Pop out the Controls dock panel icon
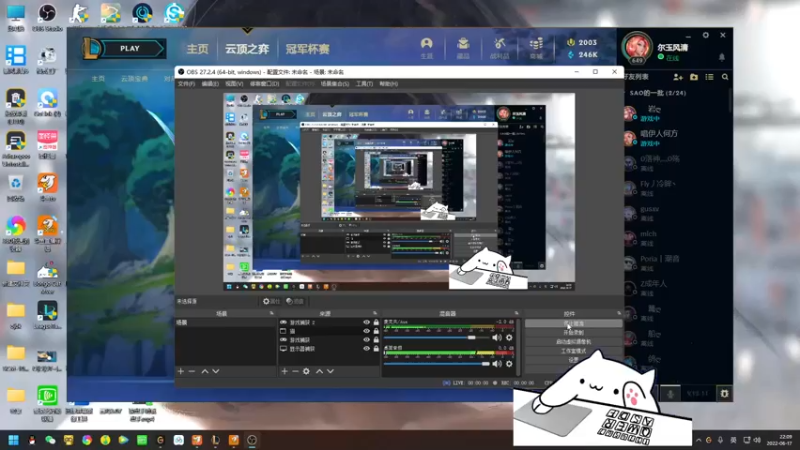Image resolution: width=800 pixels, height=450 pixels. pyautogui.click(x=619, y=313)
